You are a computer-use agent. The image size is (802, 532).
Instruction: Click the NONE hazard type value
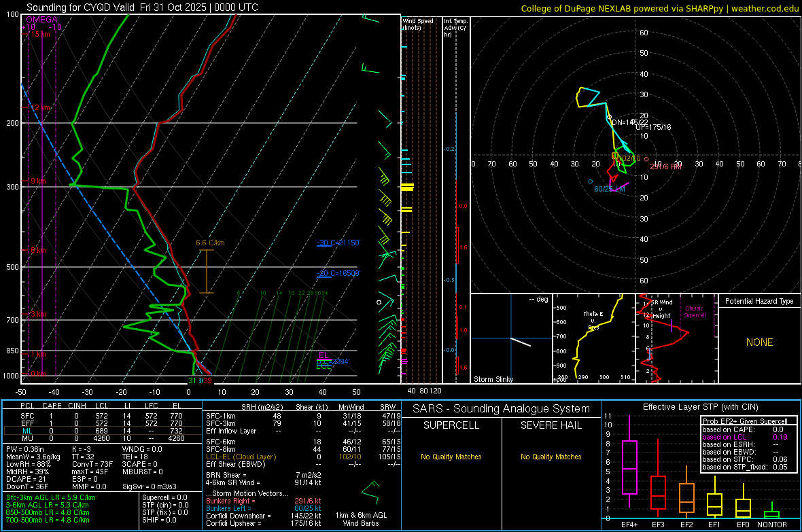pos(759,342)
